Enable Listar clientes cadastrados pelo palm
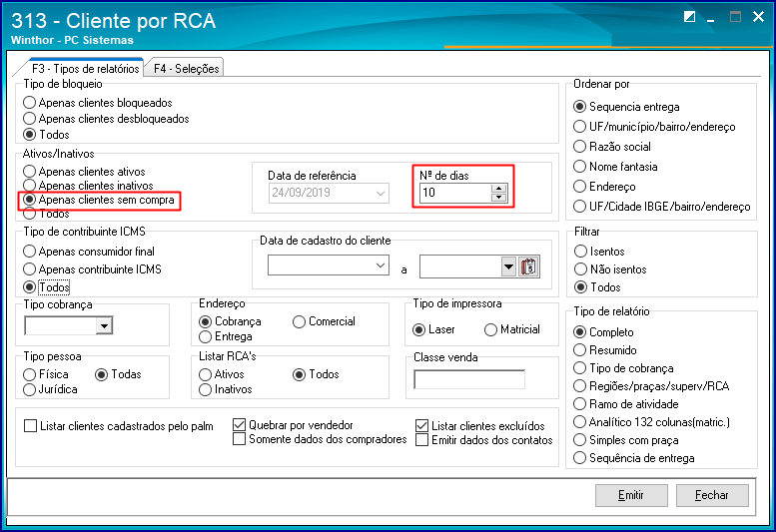 [119, 425]
